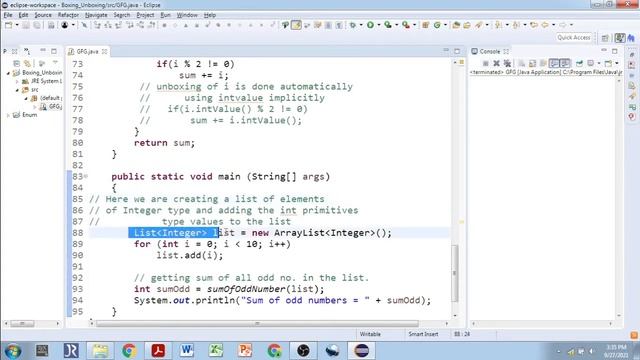Minimize the editor area
The image size is (640, 360).
(x=446, y=51)
